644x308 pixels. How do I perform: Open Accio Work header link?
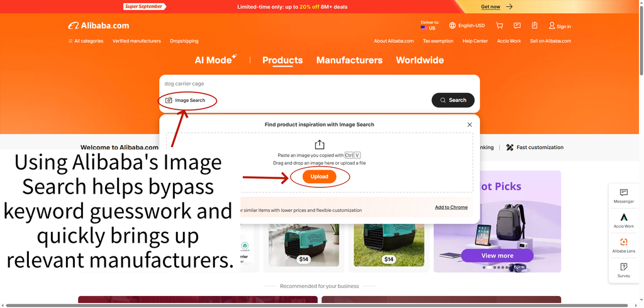[509, 41]
